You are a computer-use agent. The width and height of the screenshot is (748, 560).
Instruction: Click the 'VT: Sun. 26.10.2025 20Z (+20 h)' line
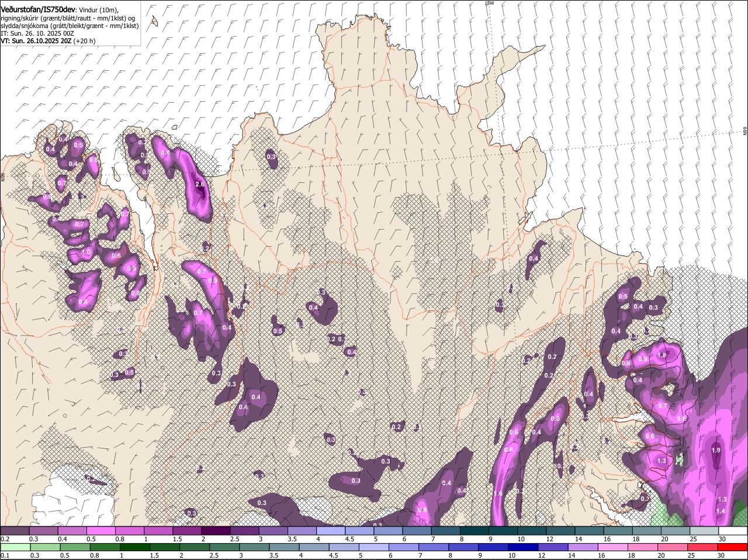[48, 41]
